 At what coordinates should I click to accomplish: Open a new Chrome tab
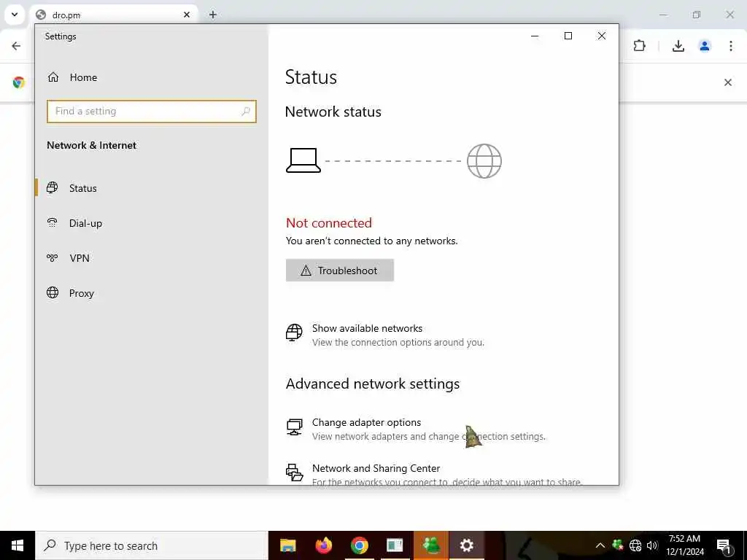pyautogui.click(x=213, y=15)
